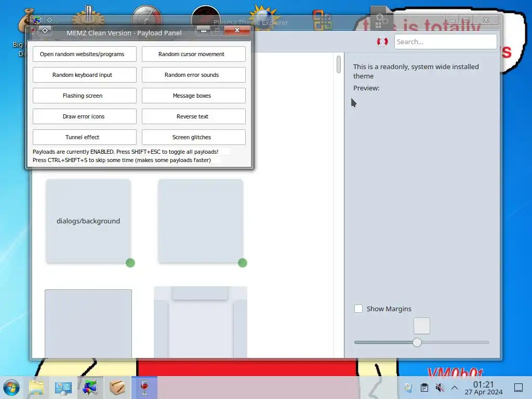Open the Start menu orb
Viewport: 532px width, 399px height.
[11, 388]
